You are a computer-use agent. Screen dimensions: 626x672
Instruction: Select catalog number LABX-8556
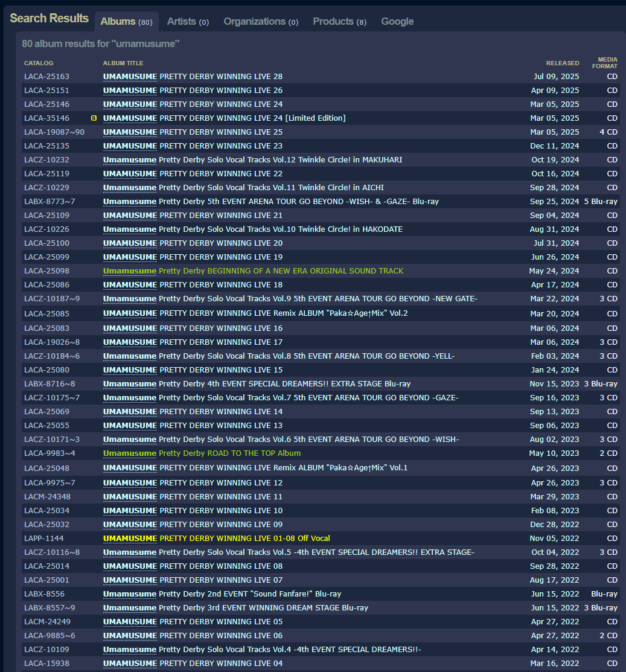point(44,594)
